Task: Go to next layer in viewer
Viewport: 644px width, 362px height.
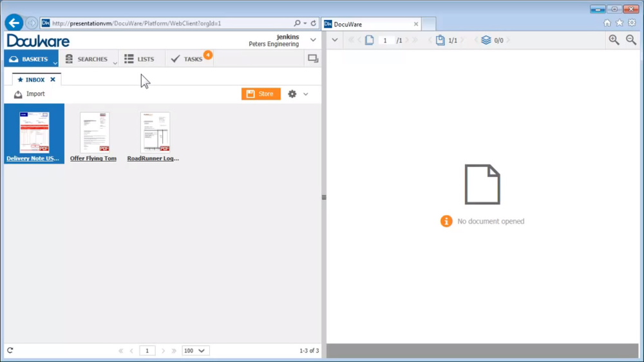Action: click(509, 41)
